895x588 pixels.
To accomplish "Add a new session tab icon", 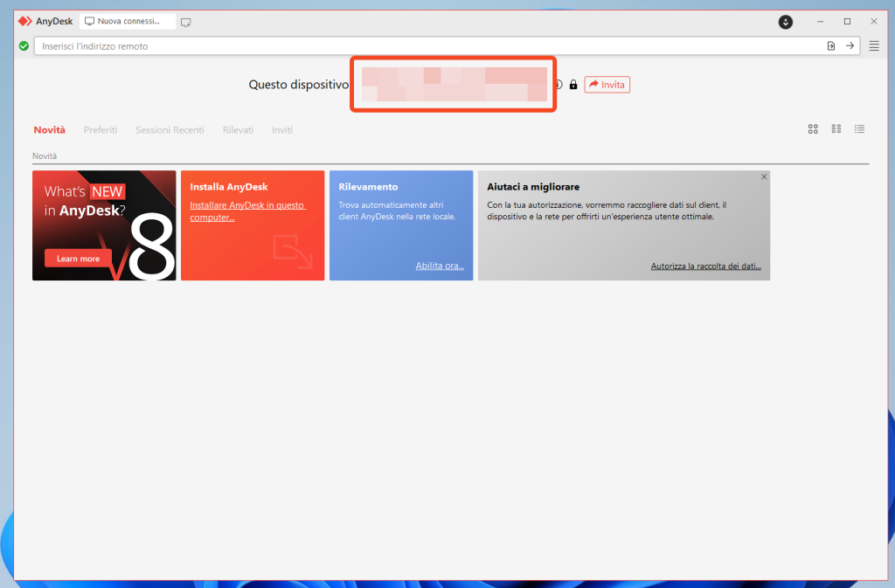I will click(x=185, y=22).
